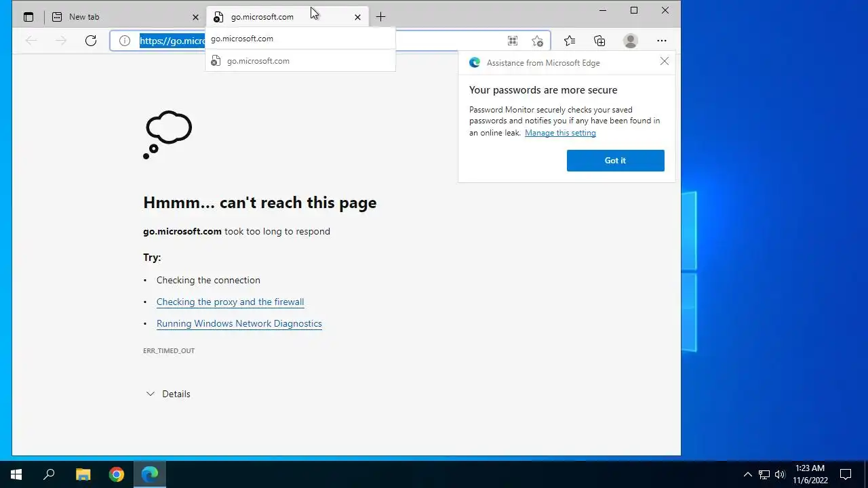Dismiss the Assistance from Microsoft Edge popup
This screenshot has width=868, height=488.
tap(665, 62)
